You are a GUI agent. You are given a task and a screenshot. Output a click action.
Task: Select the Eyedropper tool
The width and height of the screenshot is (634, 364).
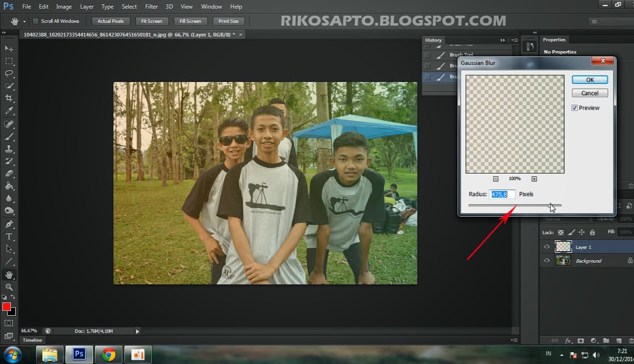click(x=9, y=111)
